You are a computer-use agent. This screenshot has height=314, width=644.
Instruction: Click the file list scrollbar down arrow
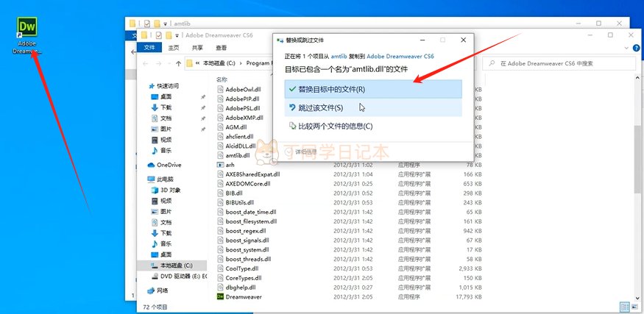[637, 298]
